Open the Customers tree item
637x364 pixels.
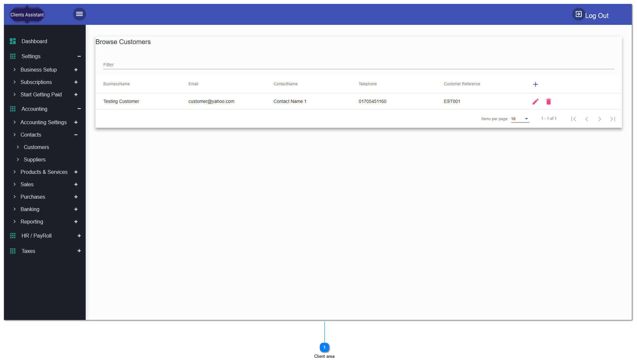(x=36, y=147)
